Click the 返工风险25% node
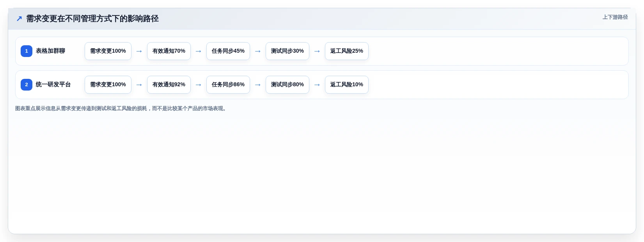644x242 pixels. [x=347, y=51]
